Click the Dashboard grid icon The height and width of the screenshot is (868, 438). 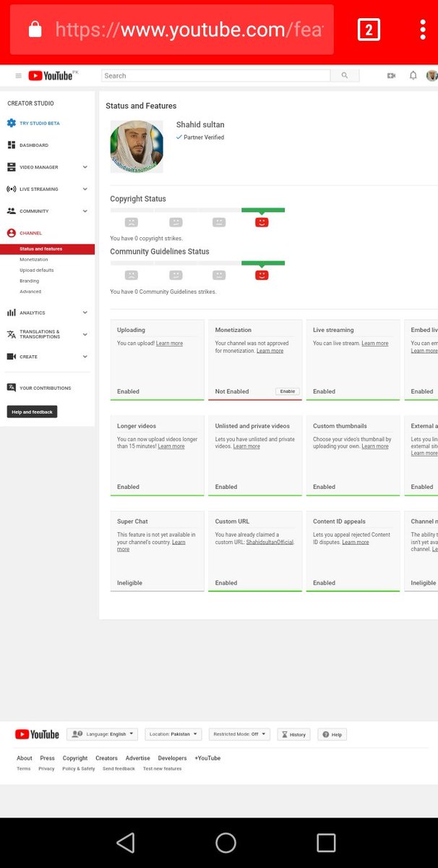click(12, 145)
